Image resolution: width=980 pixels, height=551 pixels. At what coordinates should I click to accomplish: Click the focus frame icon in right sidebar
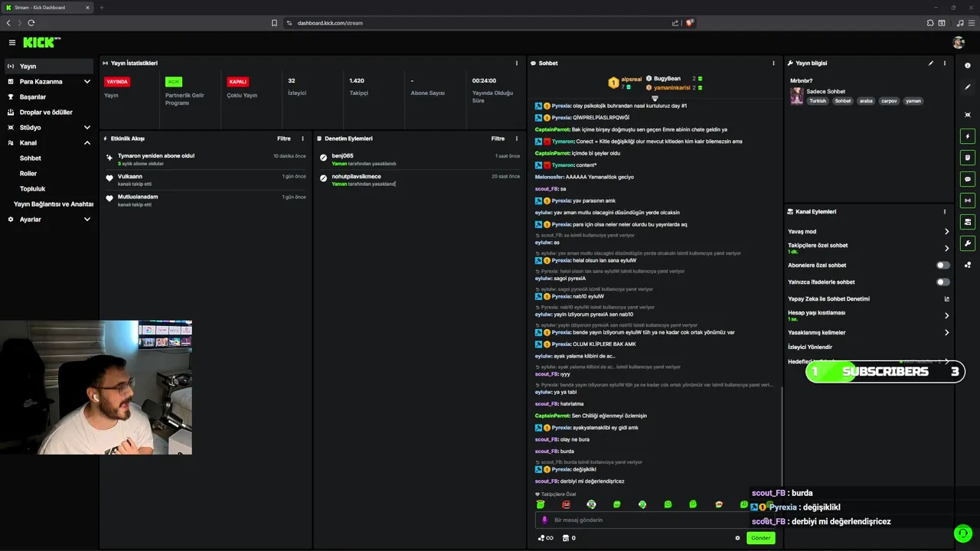[x=968, y=115]
